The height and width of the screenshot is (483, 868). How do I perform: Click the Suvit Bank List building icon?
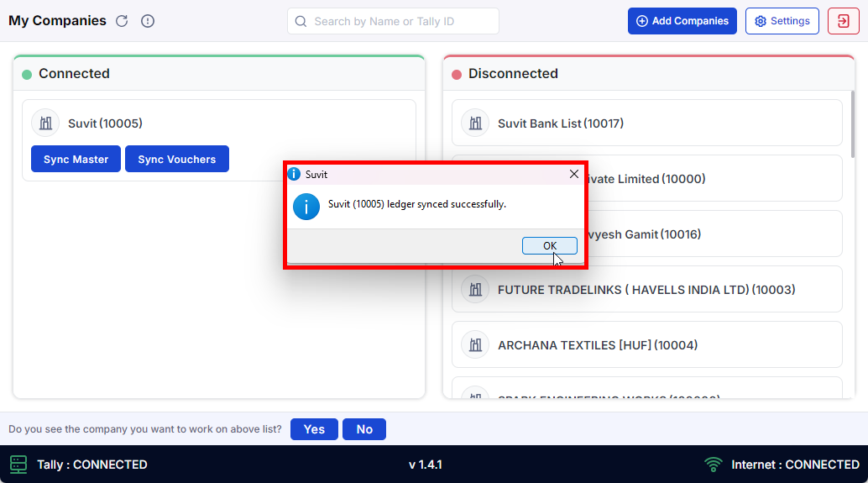(475, 123)
